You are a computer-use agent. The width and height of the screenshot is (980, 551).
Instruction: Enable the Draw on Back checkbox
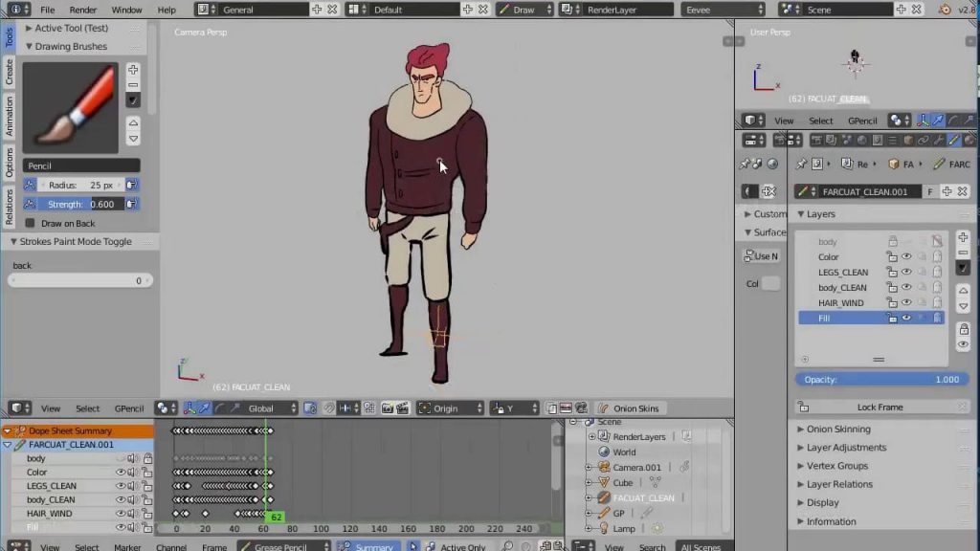pos(28,222)
